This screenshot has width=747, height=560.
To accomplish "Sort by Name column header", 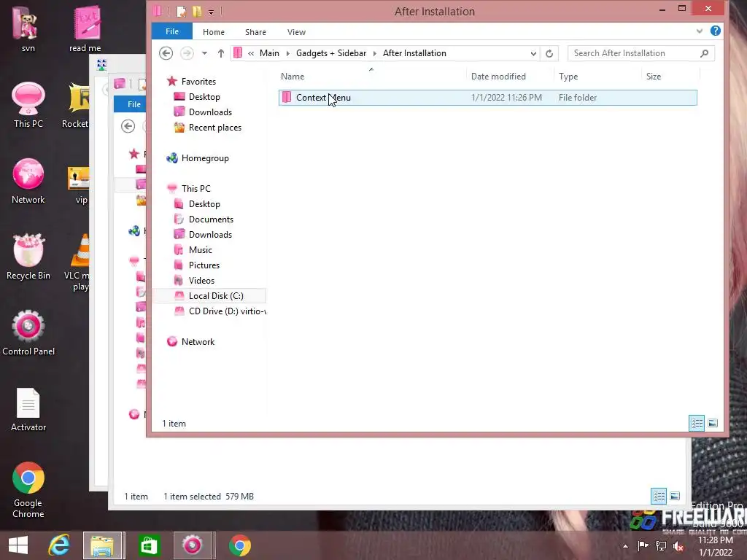I will pos(292,76).
